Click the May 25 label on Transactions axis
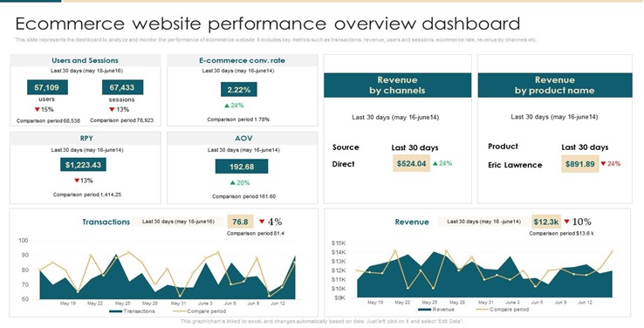 (x=122, y=304)
